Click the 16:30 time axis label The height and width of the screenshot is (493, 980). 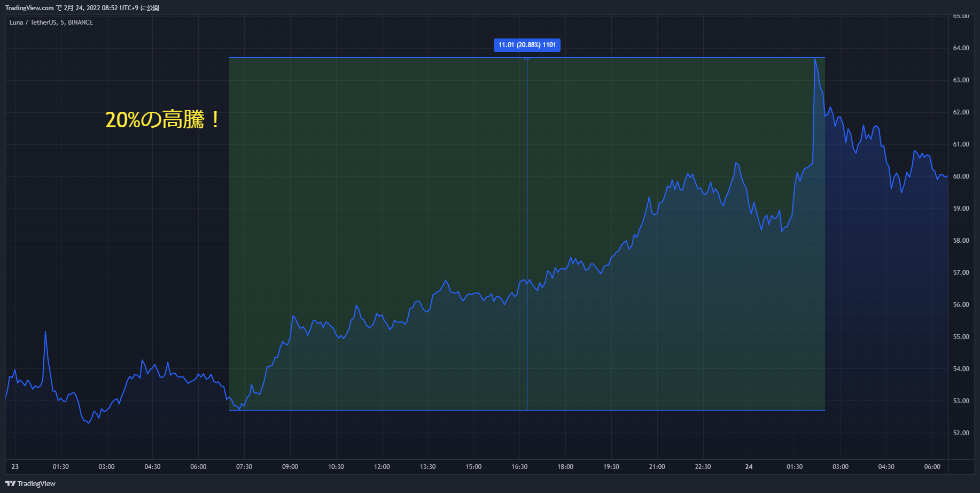tap(519, 467)
